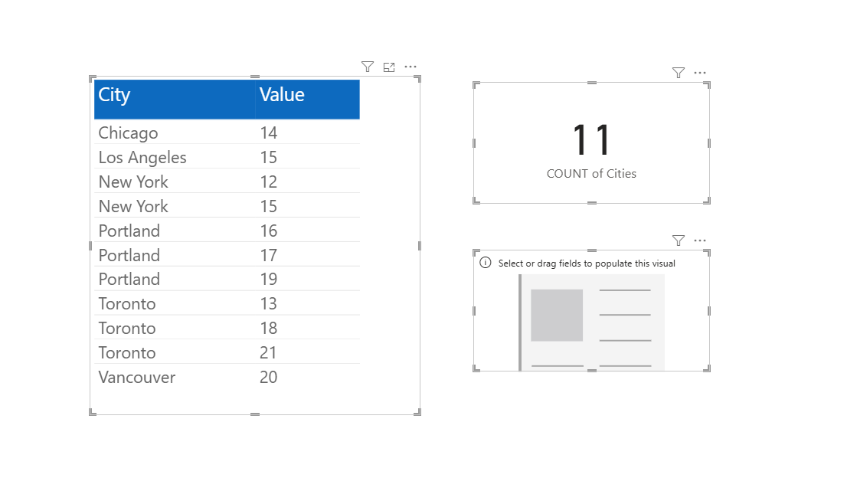Select the empty multi-row card placeholder image
857x504 pixels.
(x=591, y=322)
